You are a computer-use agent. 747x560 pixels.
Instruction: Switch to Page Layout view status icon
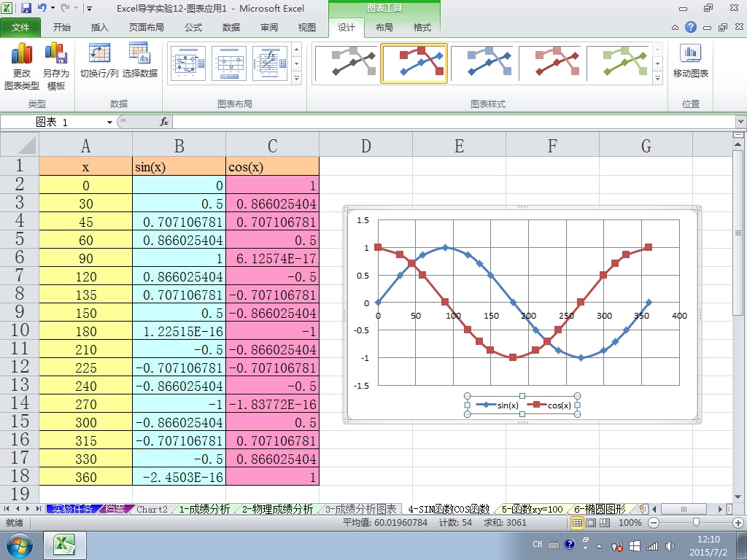click(591, 522)
